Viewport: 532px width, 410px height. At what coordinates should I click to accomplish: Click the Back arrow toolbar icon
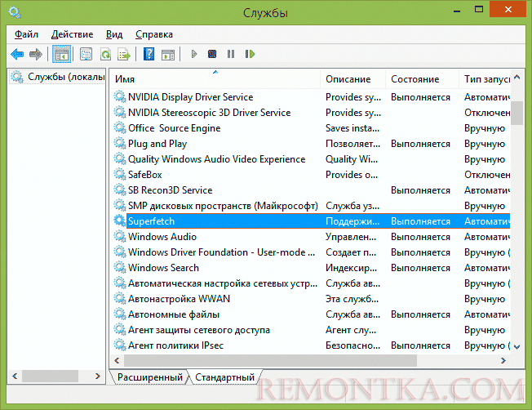click(17, 55)
